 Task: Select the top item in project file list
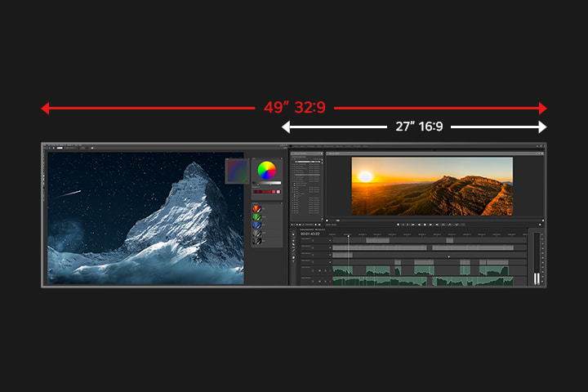tap(306, 162)
